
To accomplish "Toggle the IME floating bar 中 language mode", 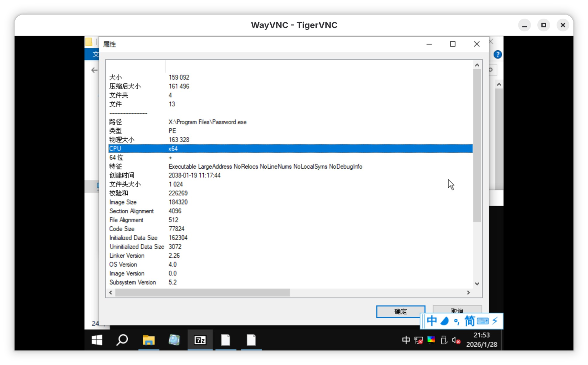I will (432, 321).
